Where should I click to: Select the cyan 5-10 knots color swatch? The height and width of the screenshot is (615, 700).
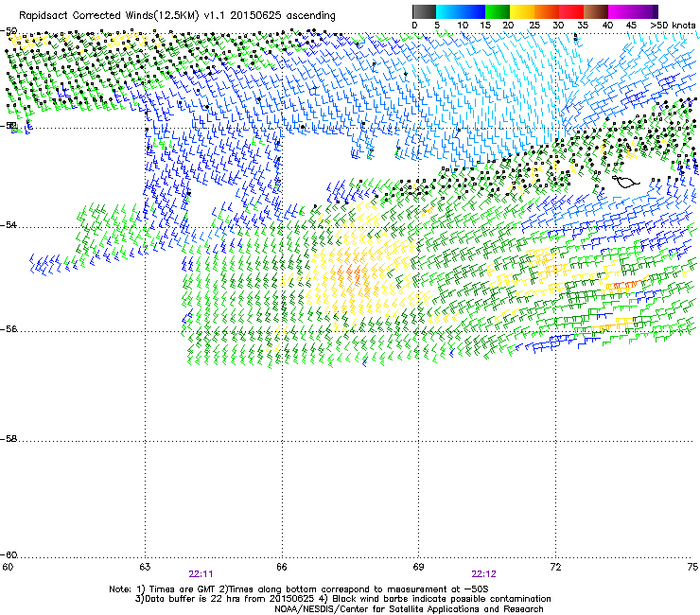[447, 11]
